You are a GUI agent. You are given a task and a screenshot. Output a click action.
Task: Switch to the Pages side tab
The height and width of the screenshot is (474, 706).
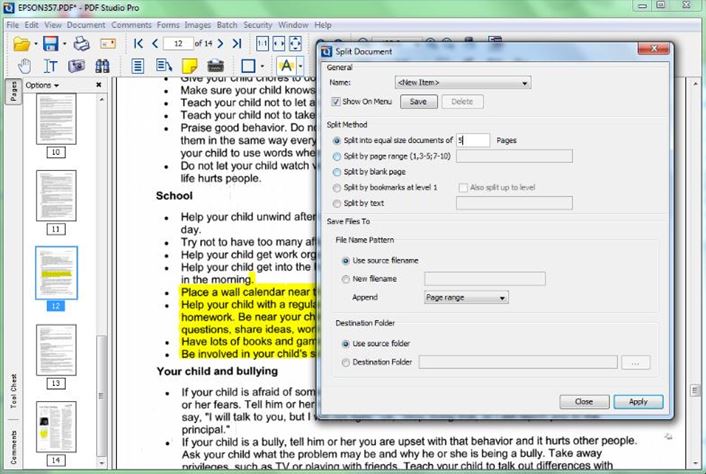pos(14,91)
